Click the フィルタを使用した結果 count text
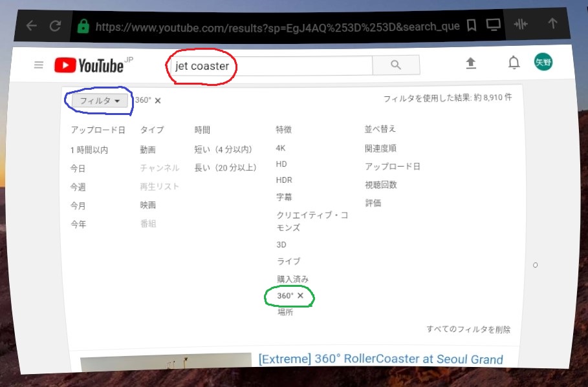The image size is (588, 387). pos(448,98)
